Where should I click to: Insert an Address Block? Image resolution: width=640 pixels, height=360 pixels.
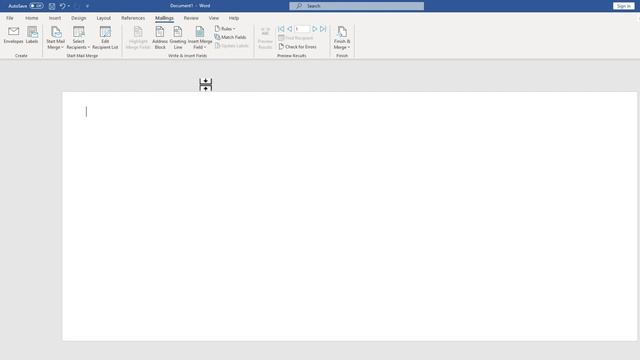pos(160,38)
